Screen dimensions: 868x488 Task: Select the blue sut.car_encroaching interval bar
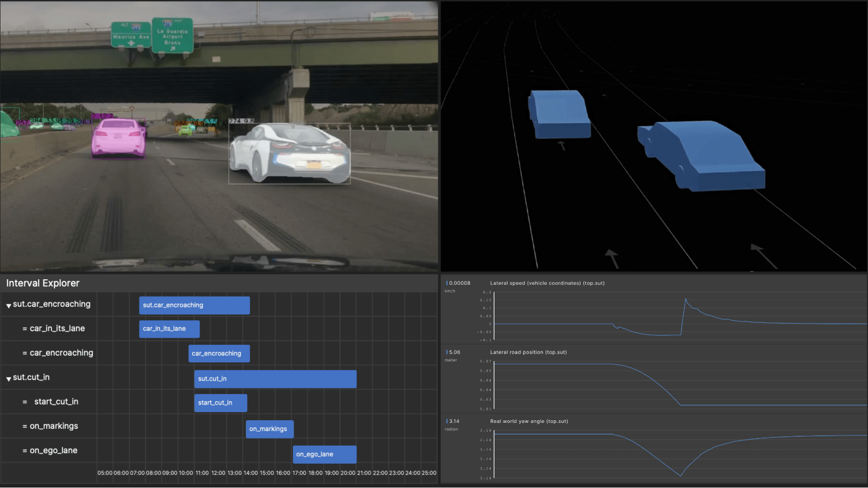(194, 305)
